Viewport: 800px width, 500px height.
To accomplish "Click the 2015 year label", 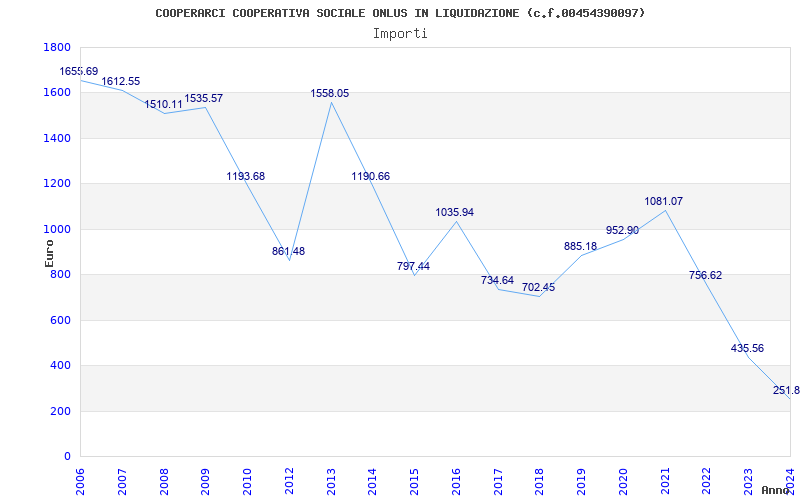I will (x=414, y=482).
